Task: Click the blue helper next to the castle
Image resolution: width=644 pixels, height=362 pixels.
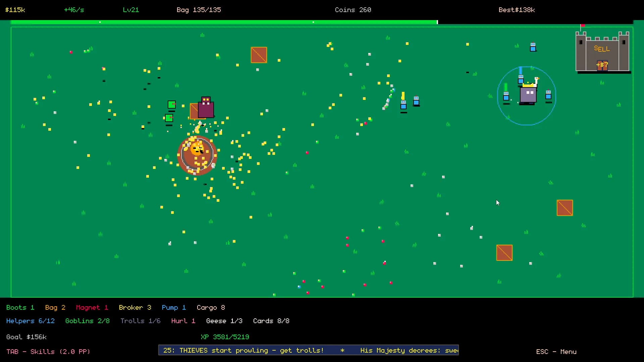Action: pos(533,47)
